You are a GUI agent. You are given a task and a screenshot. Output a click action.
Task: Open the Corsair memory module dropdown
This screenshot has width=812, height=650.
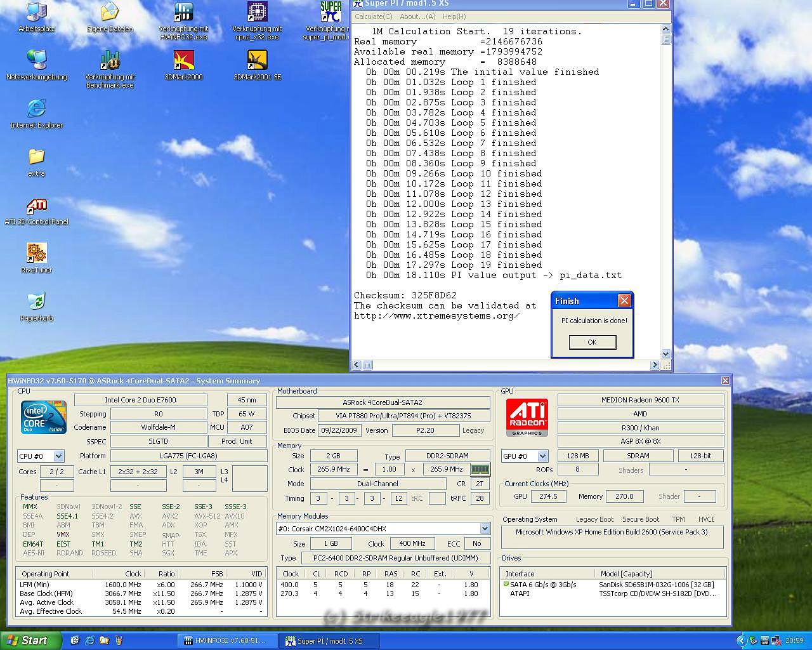pyautogui.click(x=485, y=529)
